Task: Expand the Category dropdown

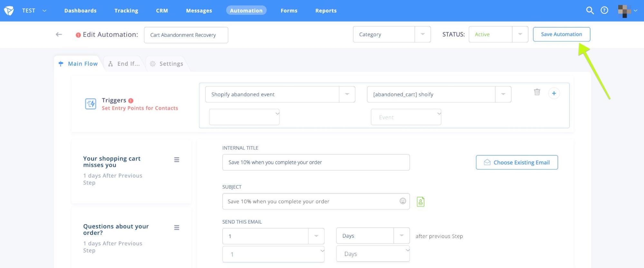Action: (422, 34)
